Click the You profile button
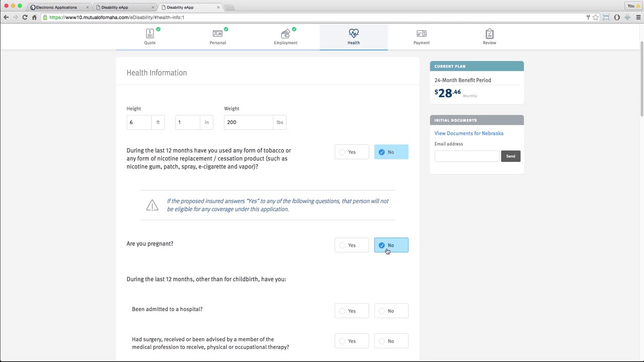 point(633,6)
